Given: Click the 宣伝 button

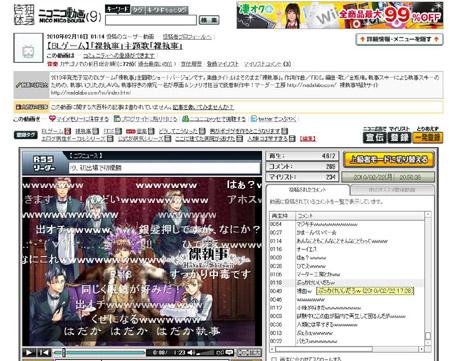Looking at the screenshot, I should [x=374, y=137].
